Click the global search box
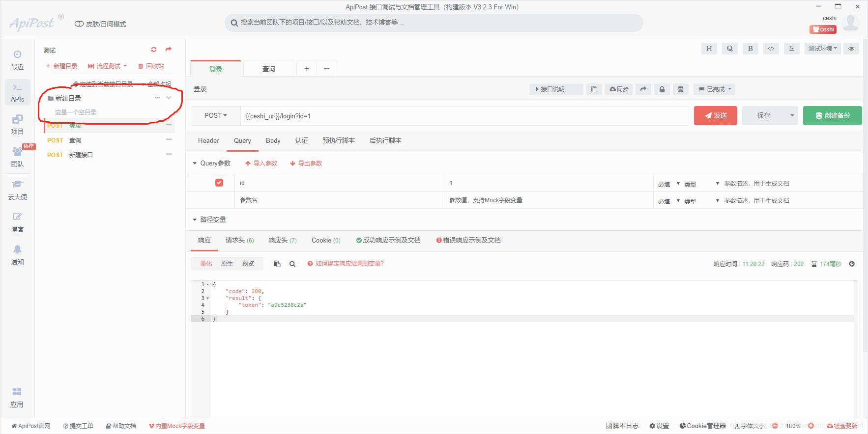The width and height of the screenshot is (868, 434). [434, 23]
